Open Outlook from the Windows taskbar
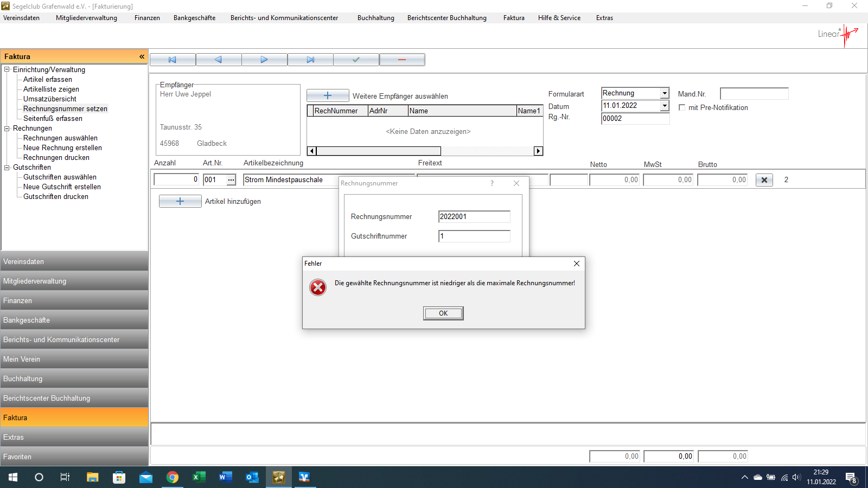868x488 pixels. 252,477
